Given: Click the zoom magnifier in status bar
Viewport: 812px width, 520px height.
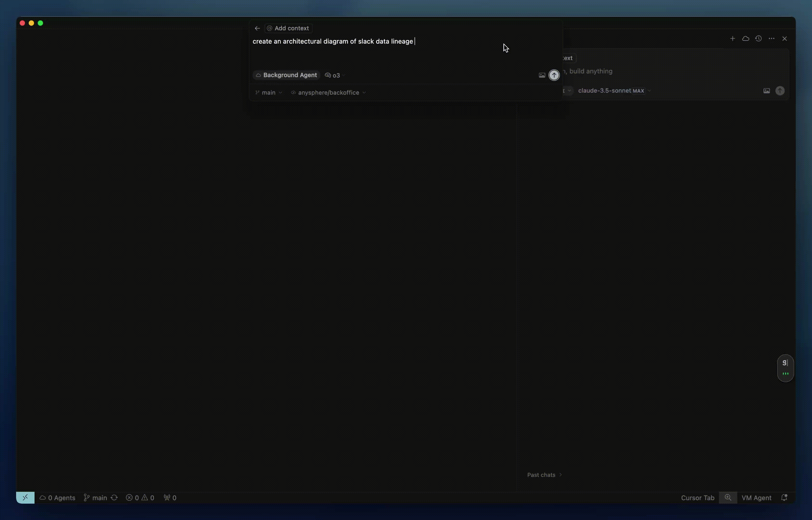Looking at the screenshot, I should click(x=728, y=497).
